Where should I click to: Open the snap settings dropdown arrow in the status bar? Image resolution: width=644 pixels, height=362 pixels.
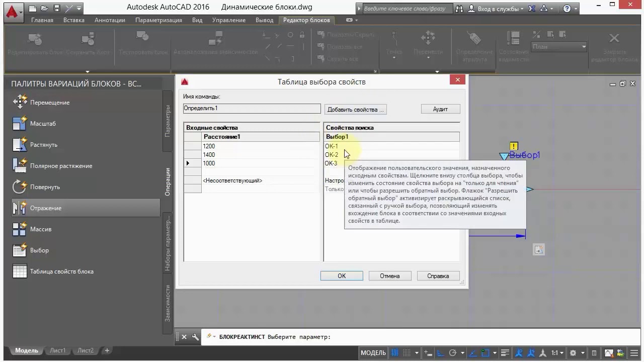[x=417, y=353]
